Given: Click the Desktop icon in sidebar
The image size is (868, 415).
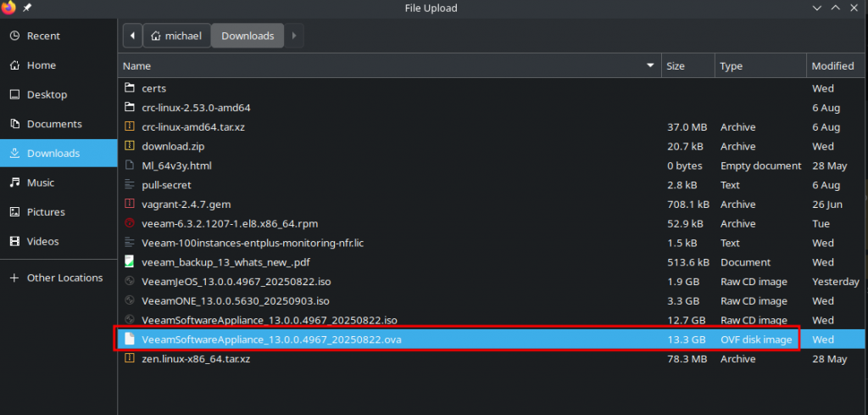Looking at the screenshot, I should pyautogui.click(x=15, y=95).
